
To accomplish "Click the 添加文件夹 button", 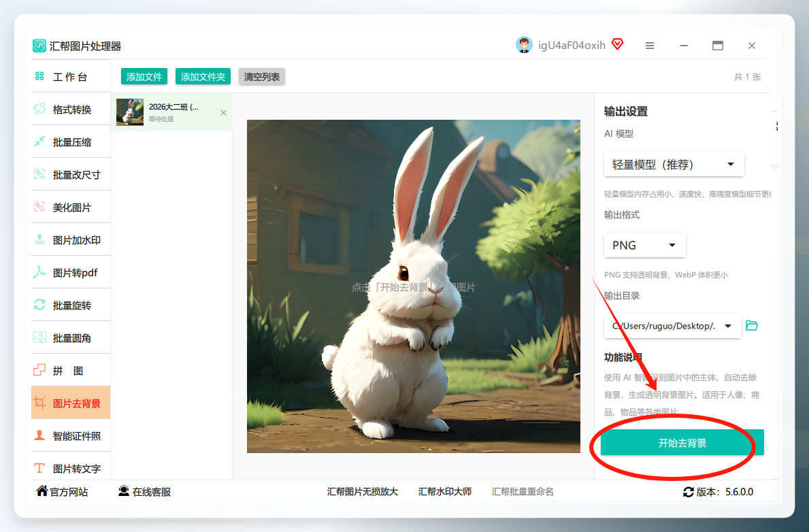I will point(203,76).
